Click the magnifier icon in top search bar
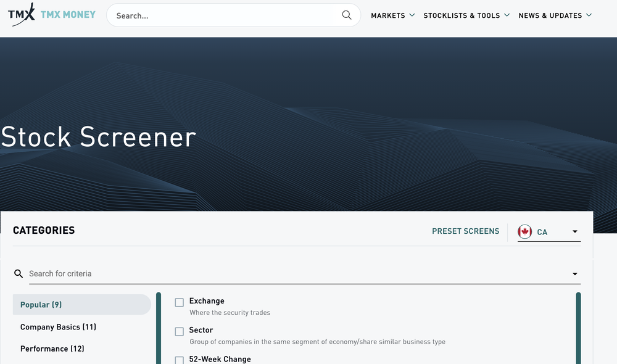Viewport: 617px width, 364px height. pyautogui.click(x=347, y=15)
